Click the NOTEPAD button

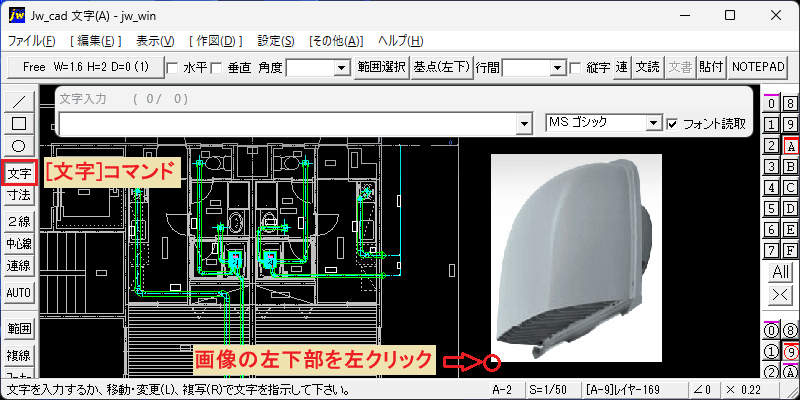coord(758,67)
